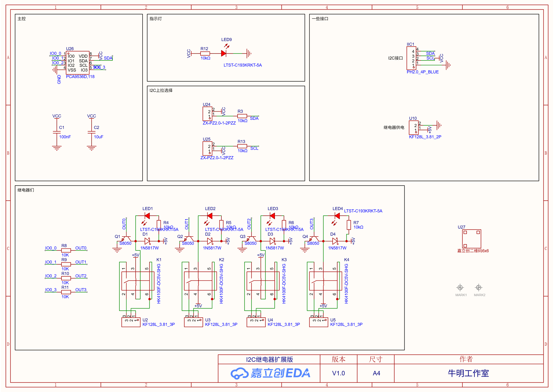Select resistor R7 near LED4
554x392 pixels.
click(x=349, y=225)
